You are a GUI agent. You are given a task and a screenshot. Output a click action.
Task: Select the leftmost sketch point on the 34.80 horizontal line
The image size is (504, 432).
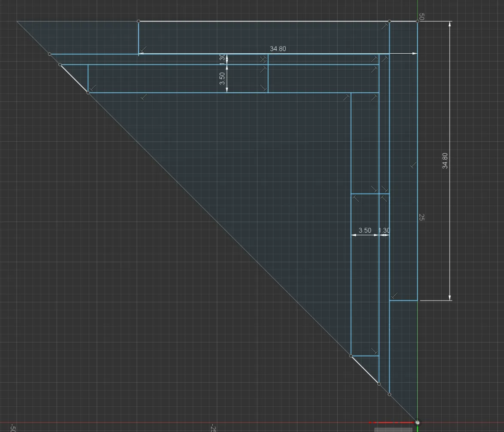49,54
